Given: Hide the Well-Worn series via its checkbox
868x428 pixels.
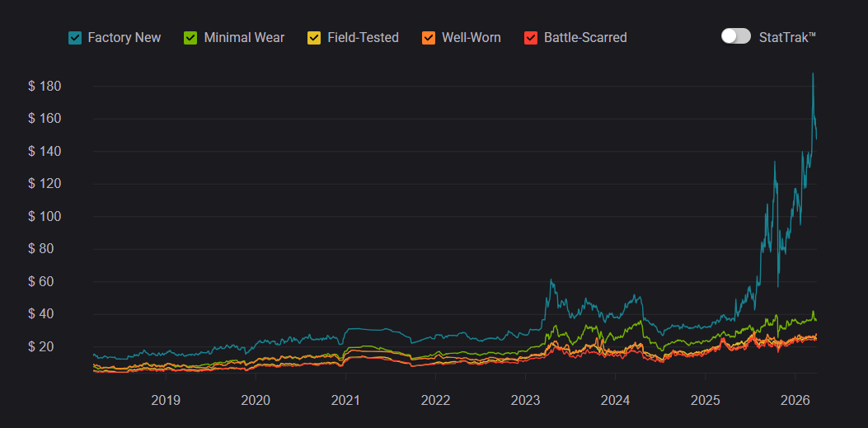Looking at the screenshot, I should [429, 38].
